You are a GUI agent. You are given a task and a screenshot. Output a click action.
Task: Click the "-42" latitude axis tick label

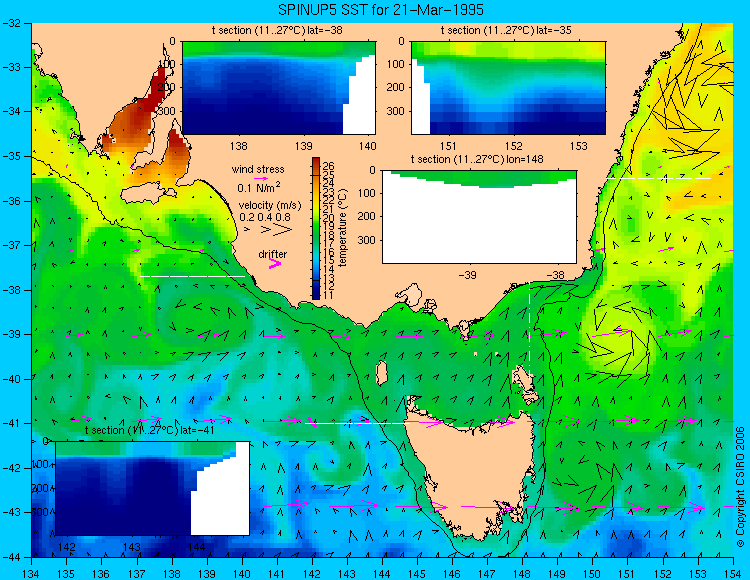(x=11, y=468)
